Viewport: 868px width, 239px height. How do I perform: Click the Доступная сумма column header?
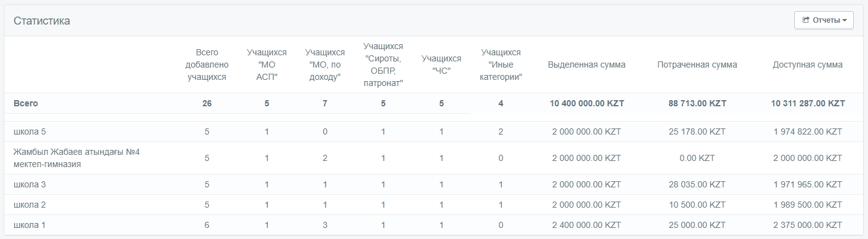pos(808,65)
